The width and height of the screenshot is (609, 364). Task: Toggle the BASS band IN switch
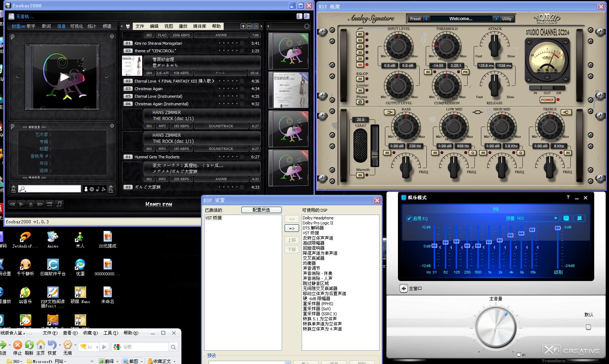[387, 153]
